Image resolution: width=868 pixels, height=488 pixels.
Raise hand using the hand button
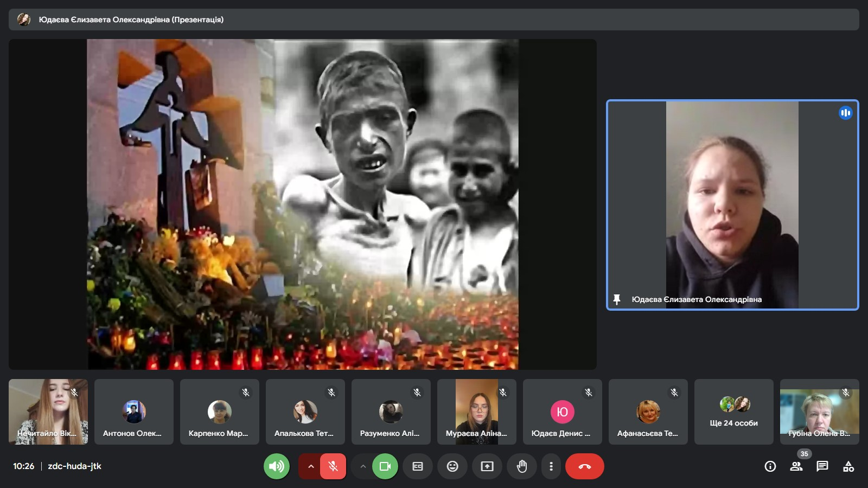click(x=522, y=466)
